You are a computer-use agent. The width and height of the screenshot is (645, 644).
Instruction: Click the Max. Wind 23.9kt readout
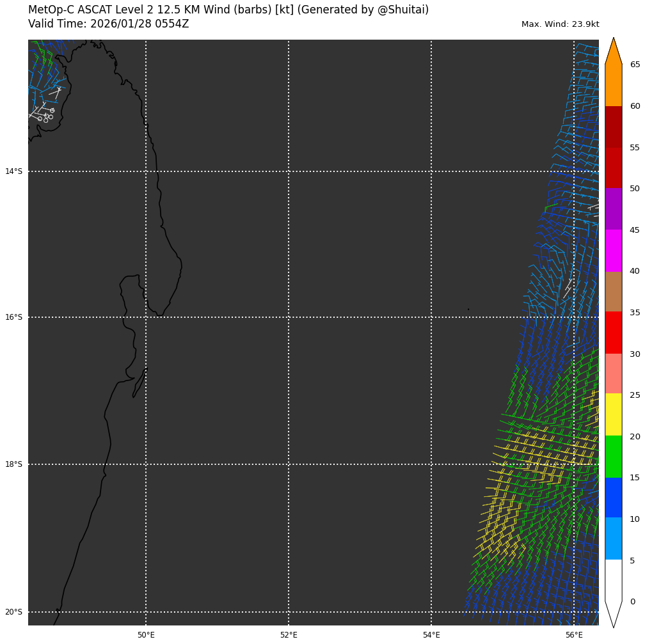[x=560, y=24]
